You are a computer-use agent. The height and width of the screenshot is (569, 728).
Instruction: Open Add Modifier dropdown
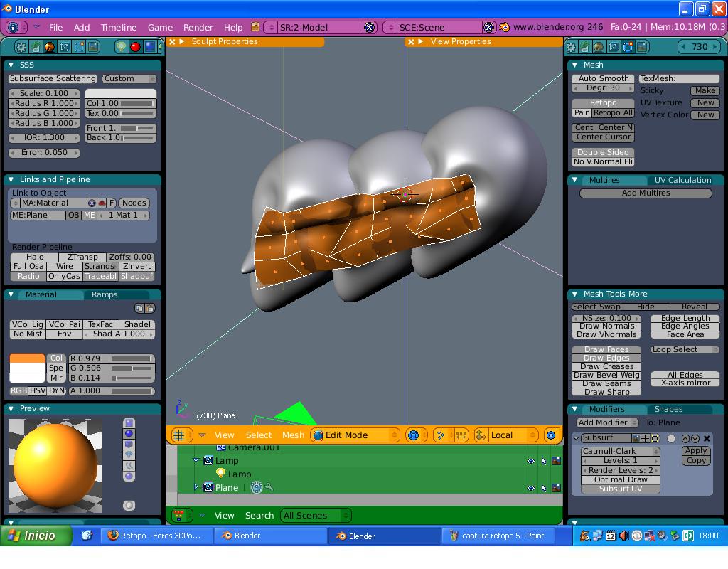coord(607,422)
